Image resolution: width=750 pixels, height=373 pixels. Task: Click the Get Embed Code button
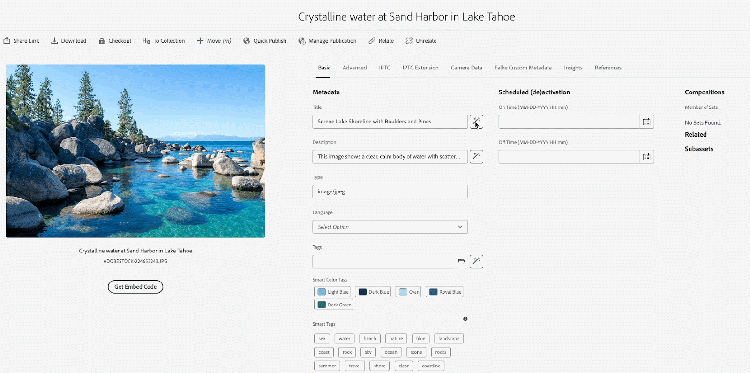(135, 287)
